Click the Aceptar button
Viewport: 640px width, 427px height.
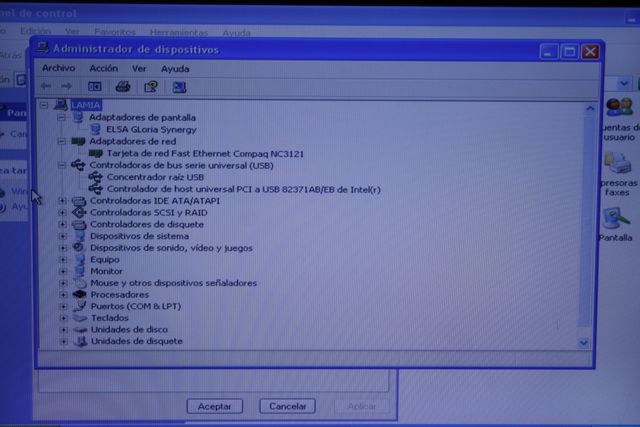(215, 406)
